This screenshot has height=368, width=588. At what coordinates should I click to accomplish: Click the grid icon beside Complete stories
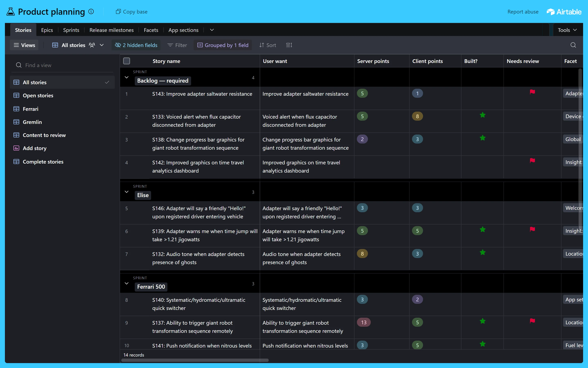[x=16, y=162]
